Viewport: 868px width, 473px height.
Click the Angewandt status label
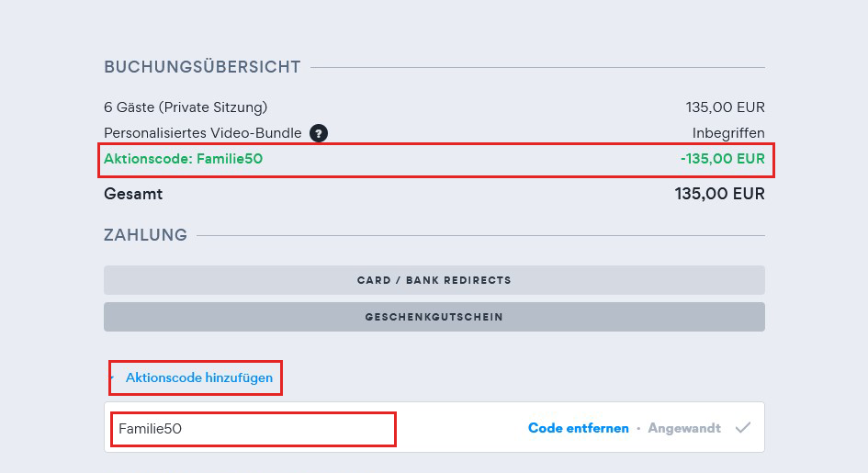coord(684,428)
